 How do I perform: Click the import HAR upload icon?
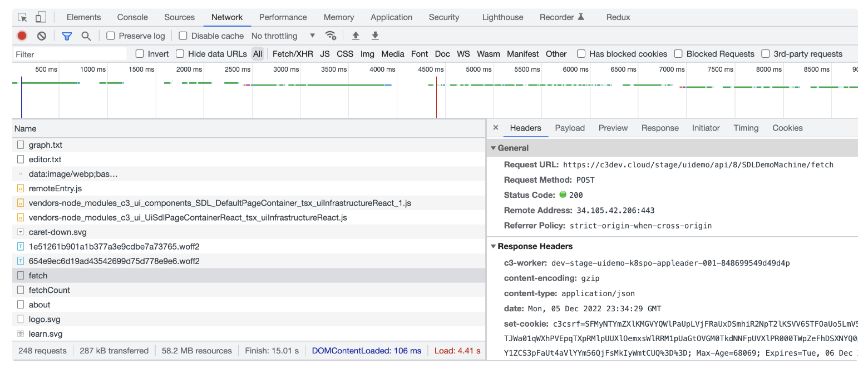click(x=356, y=36)
